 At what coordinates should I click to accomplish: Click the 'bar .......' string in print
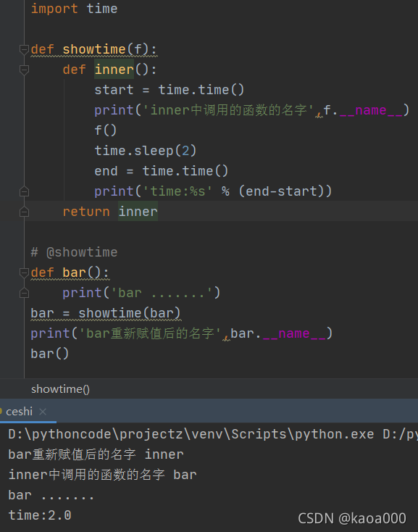(x=162, y=293)
